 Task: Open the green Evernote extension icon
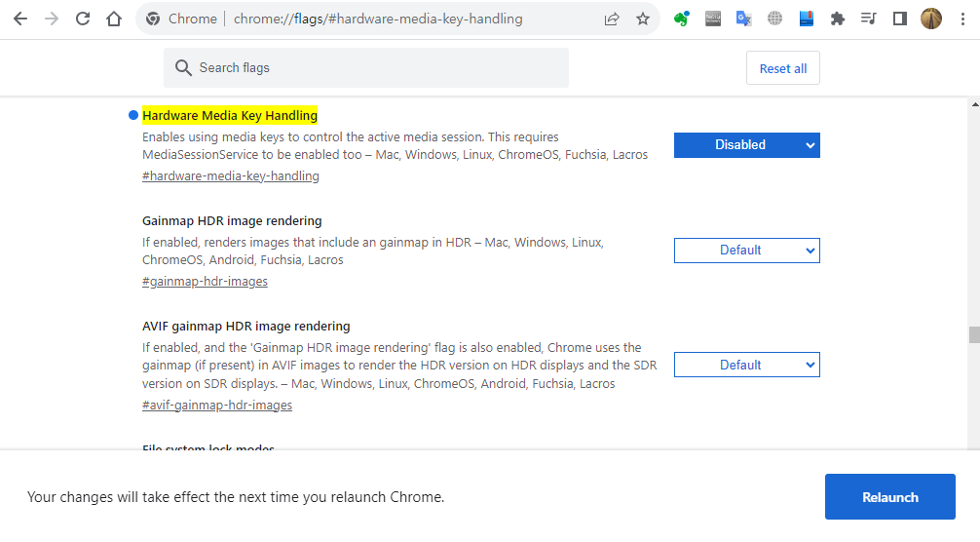681,19
